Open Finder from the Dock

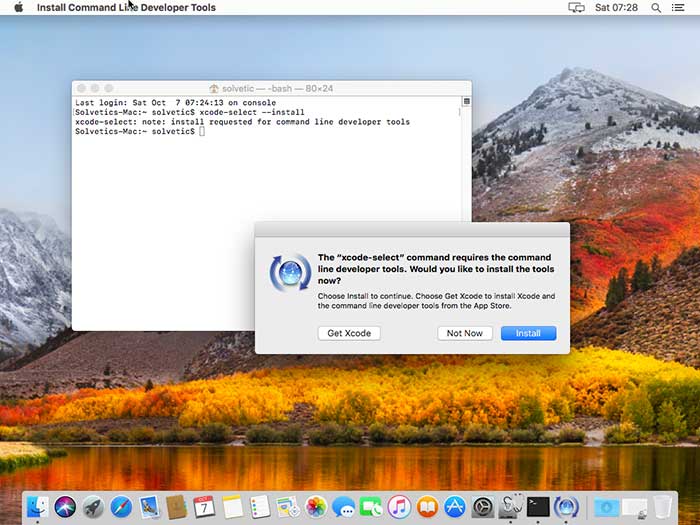coord(38,507)
